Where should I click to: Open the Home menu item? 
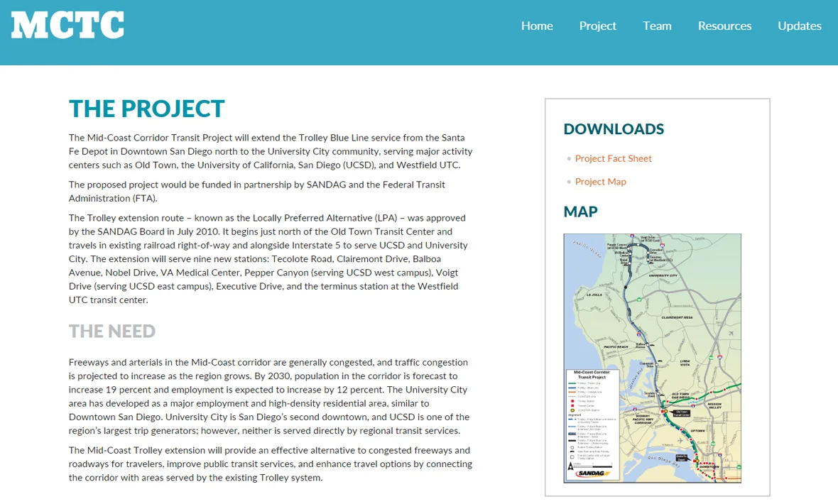click(537, 26)
